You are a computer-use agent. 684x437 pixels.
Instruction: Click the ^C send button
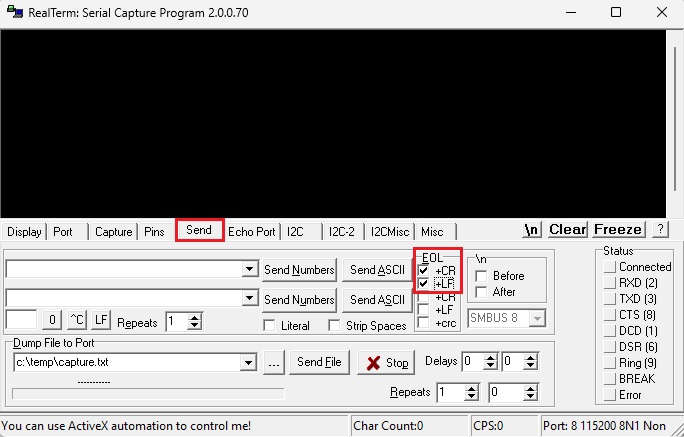point(77,321)
